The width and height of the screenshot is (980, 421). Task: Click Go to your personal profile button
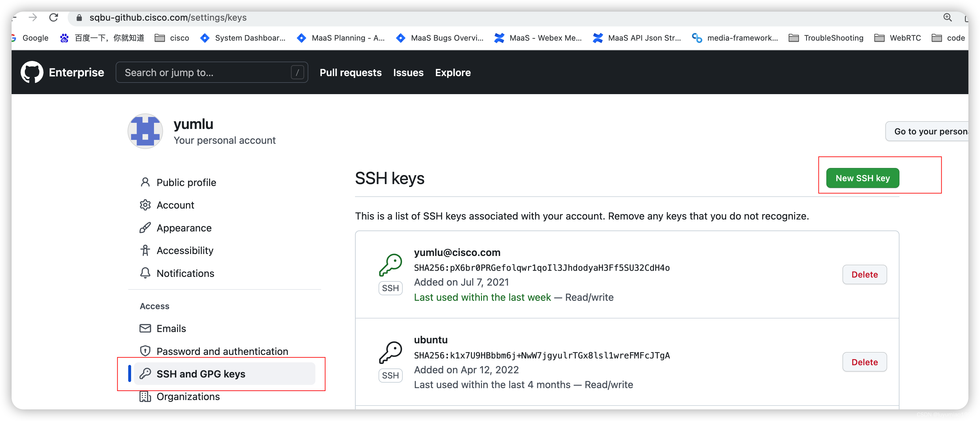[x=927, y=131]
